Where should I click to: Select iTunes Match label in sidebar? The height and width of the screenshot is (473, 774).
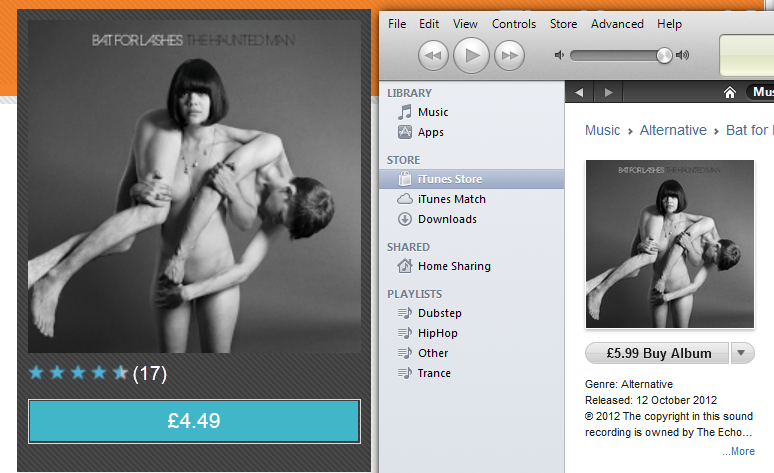point(452,199)
